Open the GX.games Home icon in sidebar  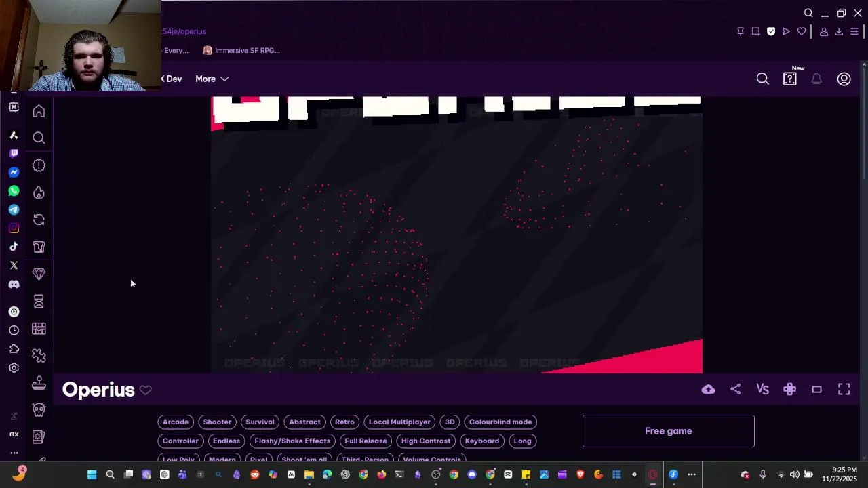[39, 111]
